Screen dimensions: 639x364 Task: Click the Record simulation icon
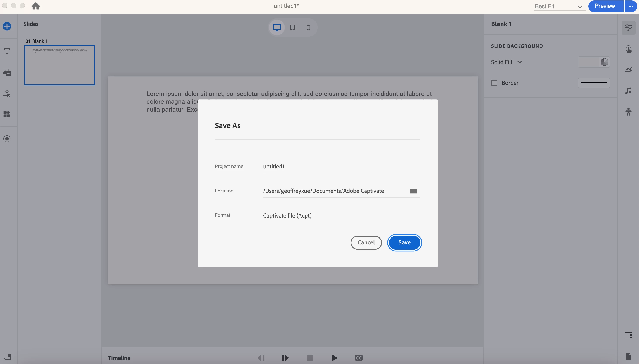click(7, 139)
